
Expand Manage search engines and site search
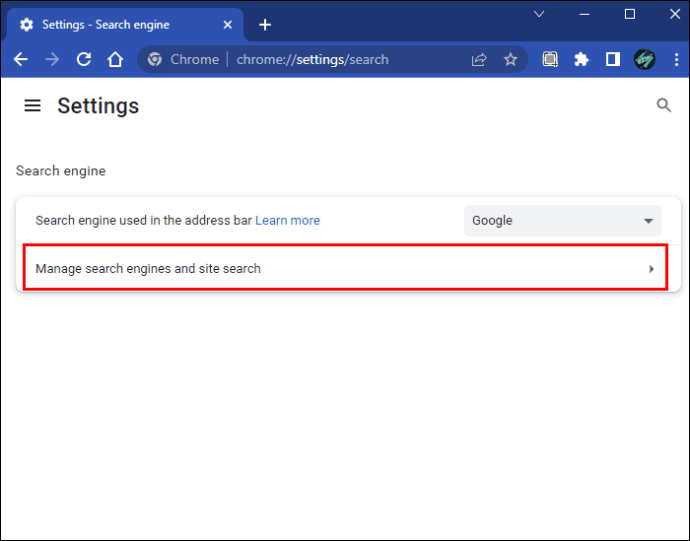pyautogui.click(x=345, y=268)
